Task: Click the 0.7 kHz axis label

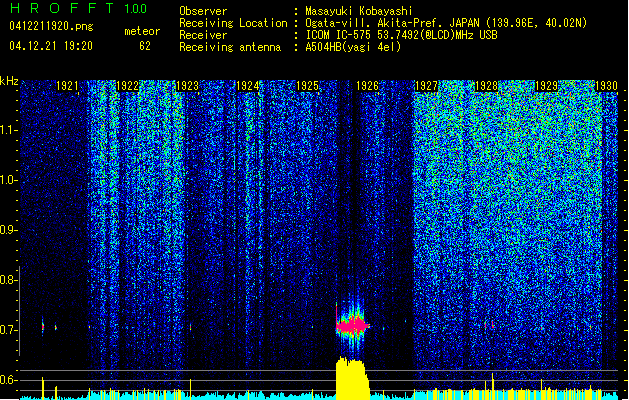Action: point(8,330)
